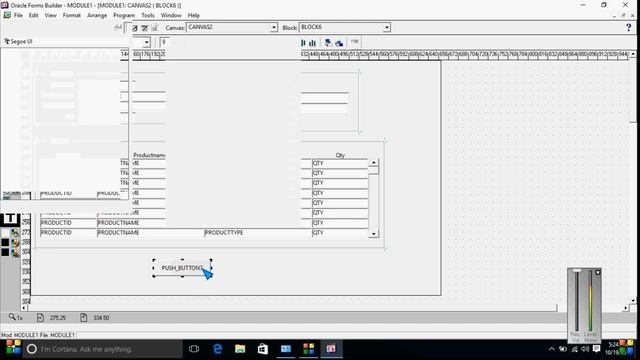Click the Y position icon beside 334.50

[x=83, y=317]
